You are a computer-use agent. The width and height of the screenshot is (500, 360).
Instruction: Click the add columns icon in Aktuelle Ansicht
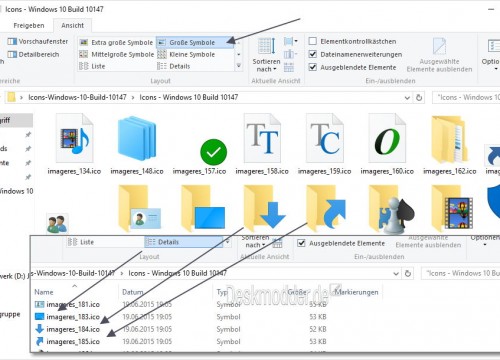pyautogui.click(x=290, y=54)
